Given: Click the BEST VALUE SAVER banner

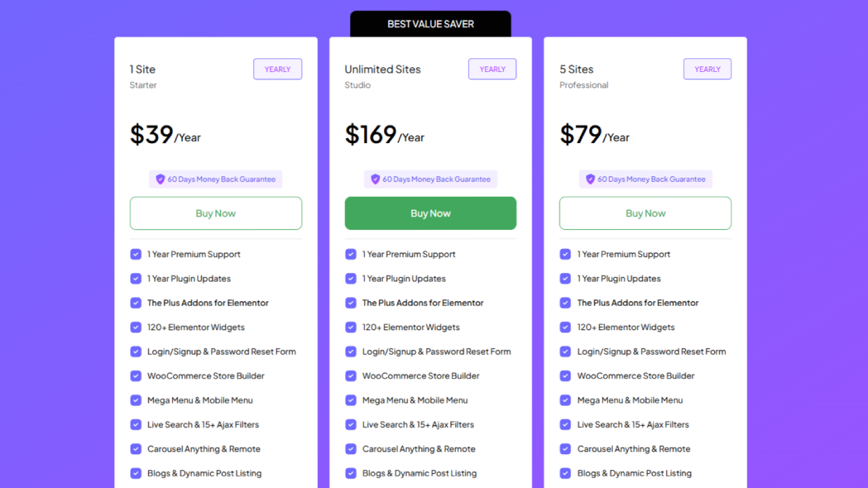Looking at the screenshot, I should 431,24.
